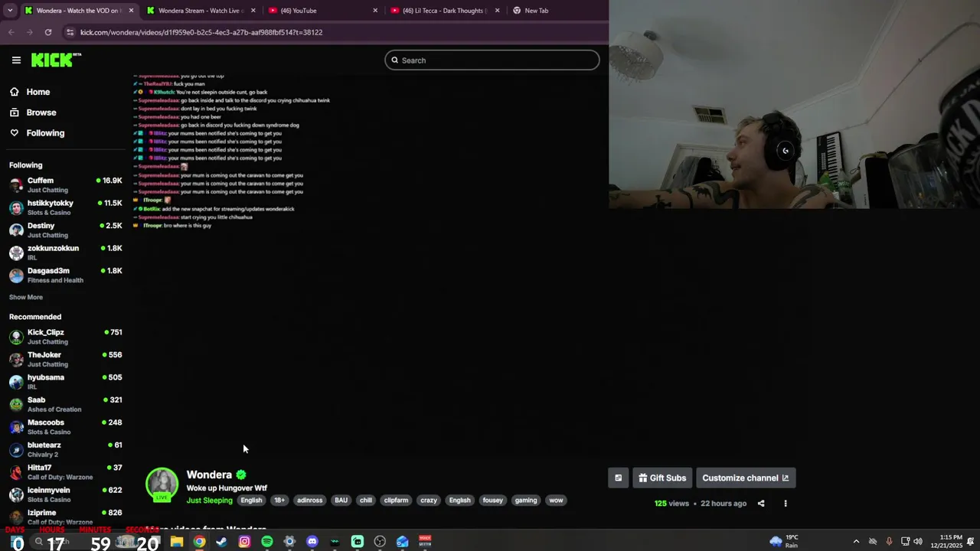This screenshot has height=551, width=980.
Task: Open Hitta17 in Recommended list
Action: 65,472
